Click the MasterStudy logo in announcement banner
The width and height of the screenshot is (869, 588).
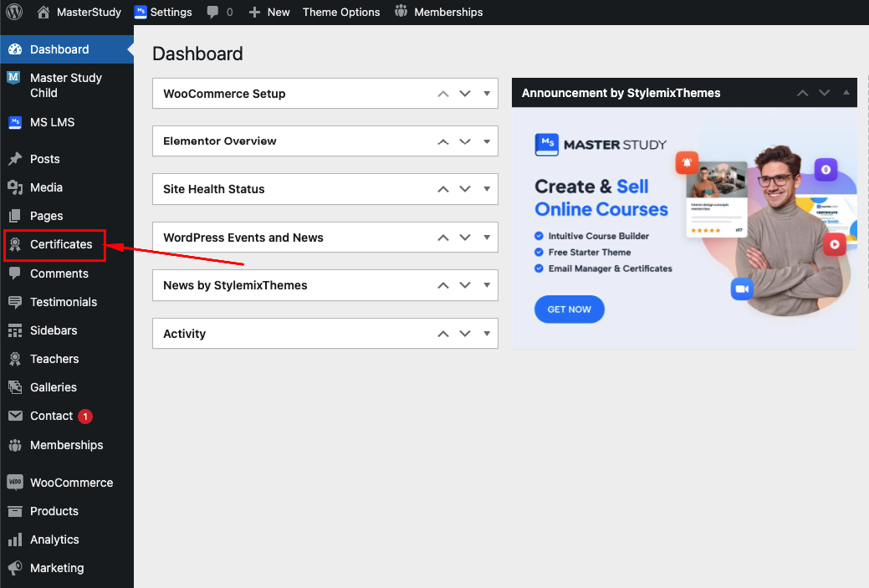click(x=601, y=145)
